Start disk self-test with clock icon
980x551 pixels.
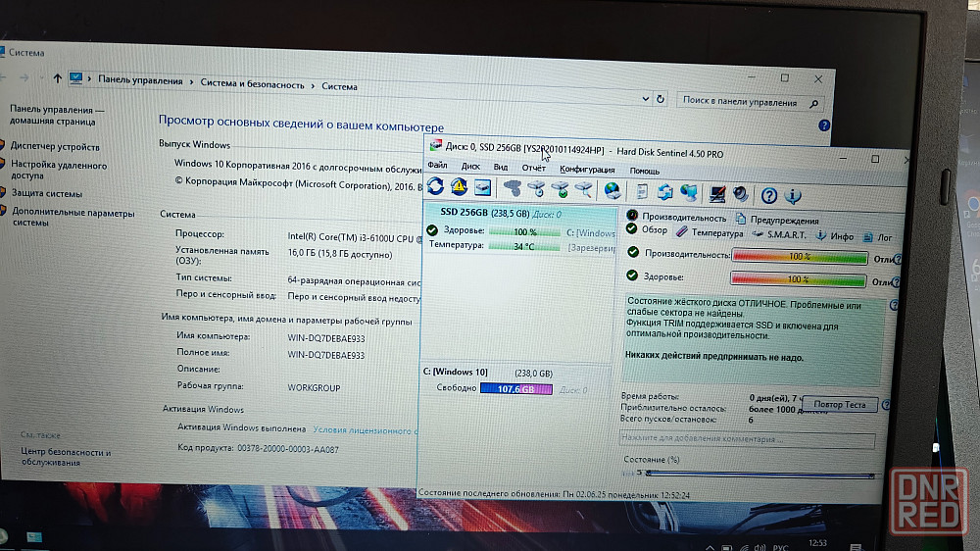[x=536, y=189]
